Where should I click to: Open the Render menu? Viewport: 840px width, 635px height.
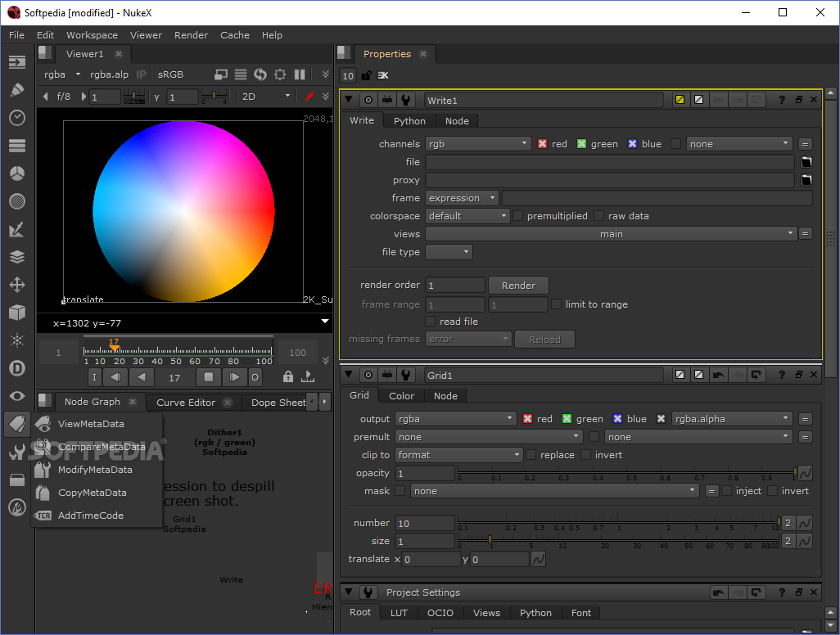[191, 35]
